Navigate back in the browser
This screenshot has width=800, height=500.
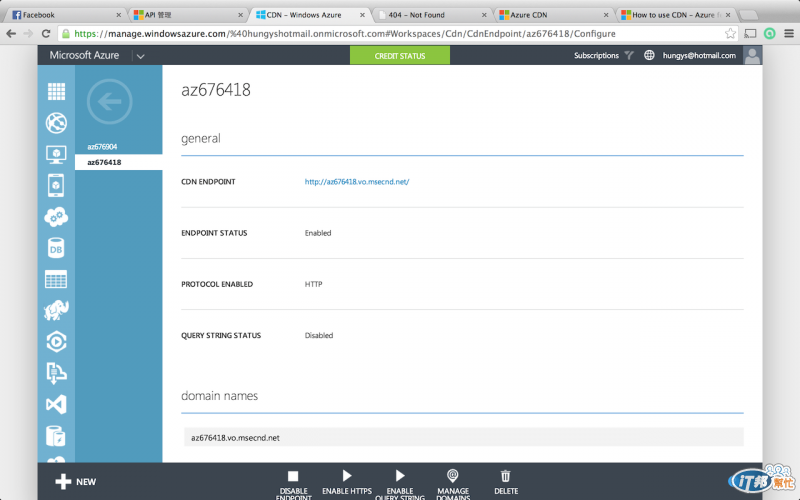point(11,34)
